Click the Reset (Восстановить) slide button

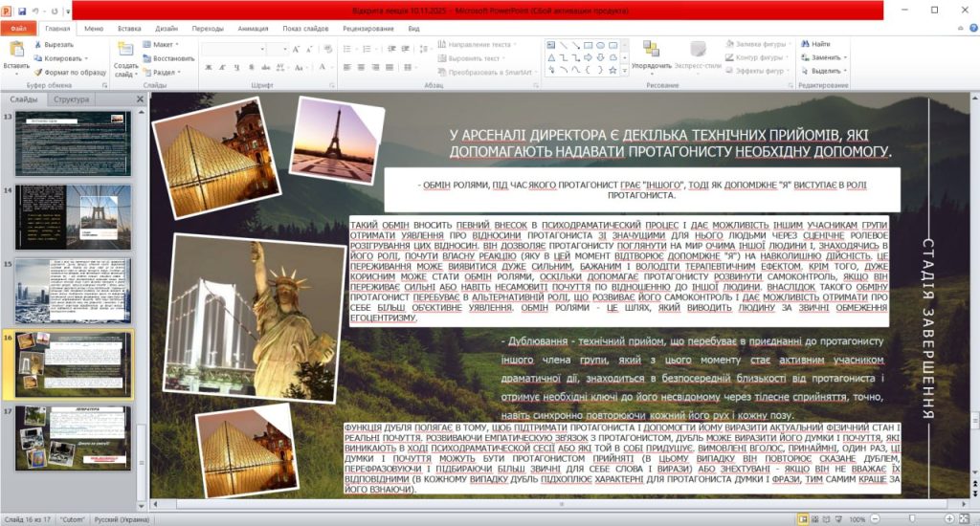pos(168,57)
